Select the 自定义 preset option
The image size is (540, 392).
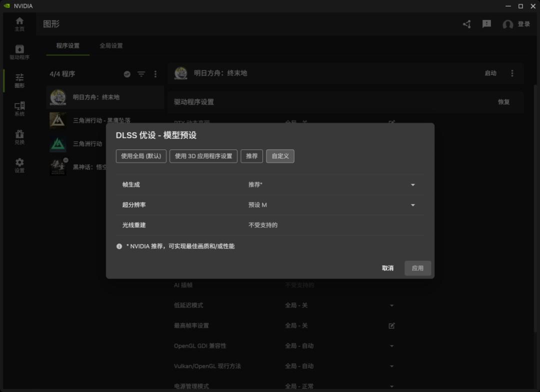click(x=280, y=156)
